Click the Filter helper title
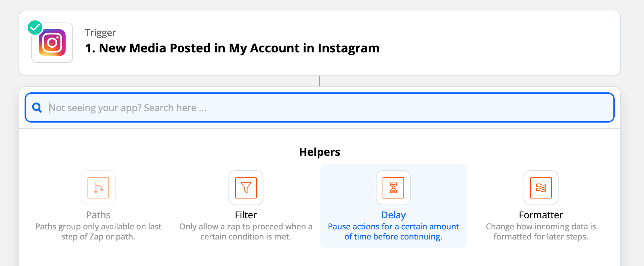The image size is (644, 266). tap(246, 215)
